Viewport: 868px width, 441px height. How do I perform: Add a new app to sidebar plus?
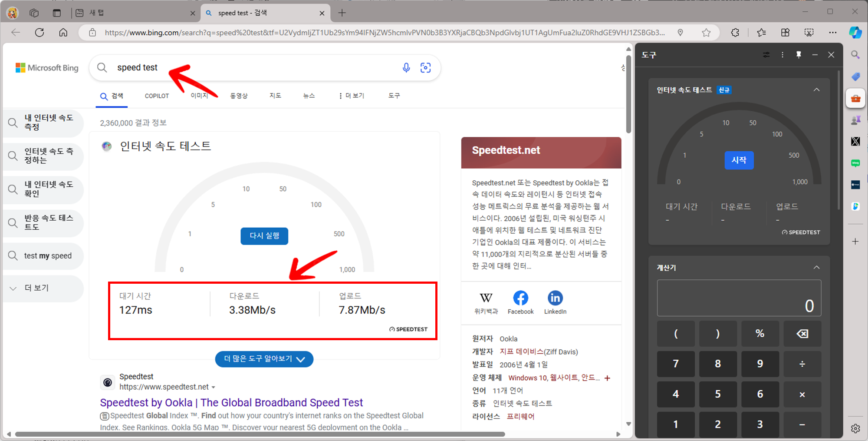click(x=855, y=241)
